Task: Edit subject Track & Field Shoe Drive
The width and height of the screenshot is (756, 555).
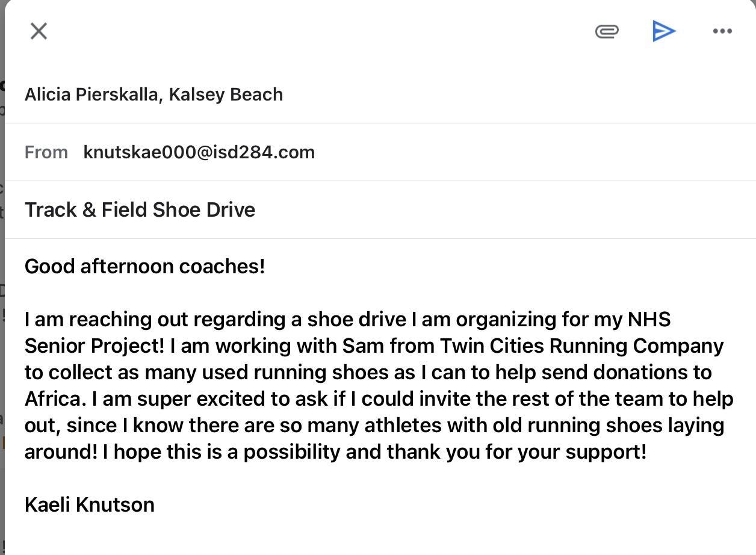Action: pyautogui.click(x=140, y=210)
